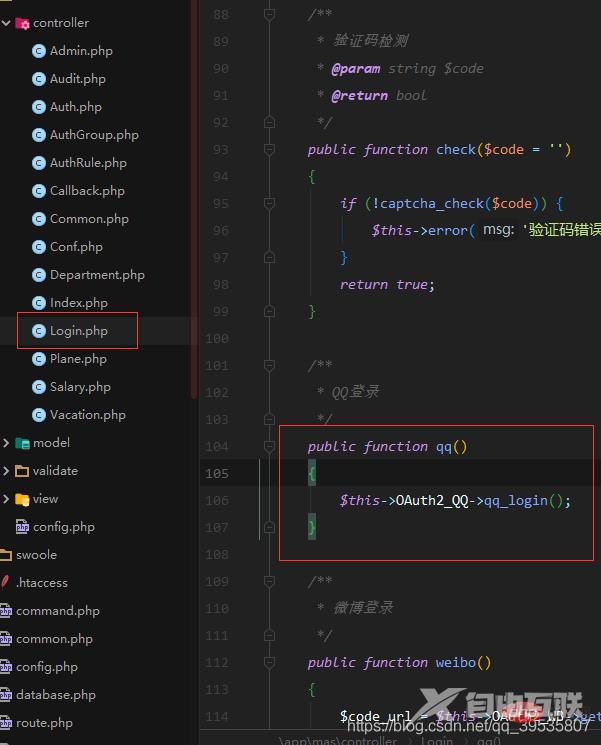Expand the model folder arrow

coord(6,443)
